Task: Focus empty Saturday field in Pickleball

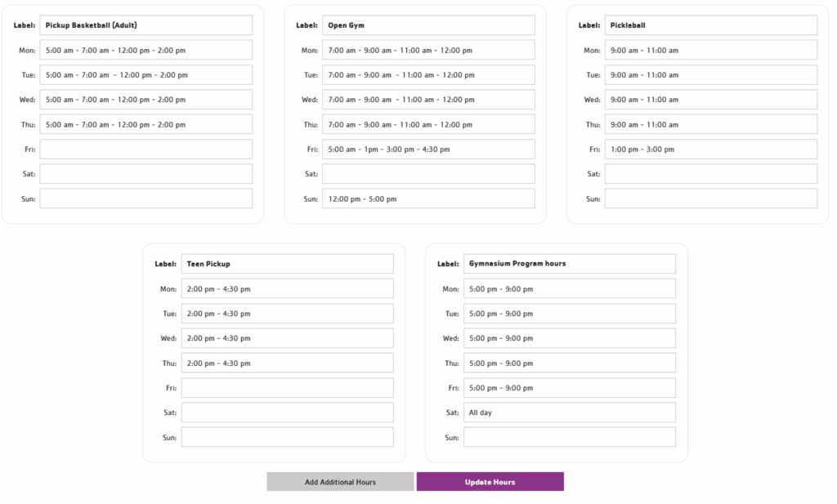Action: [711, 174]
